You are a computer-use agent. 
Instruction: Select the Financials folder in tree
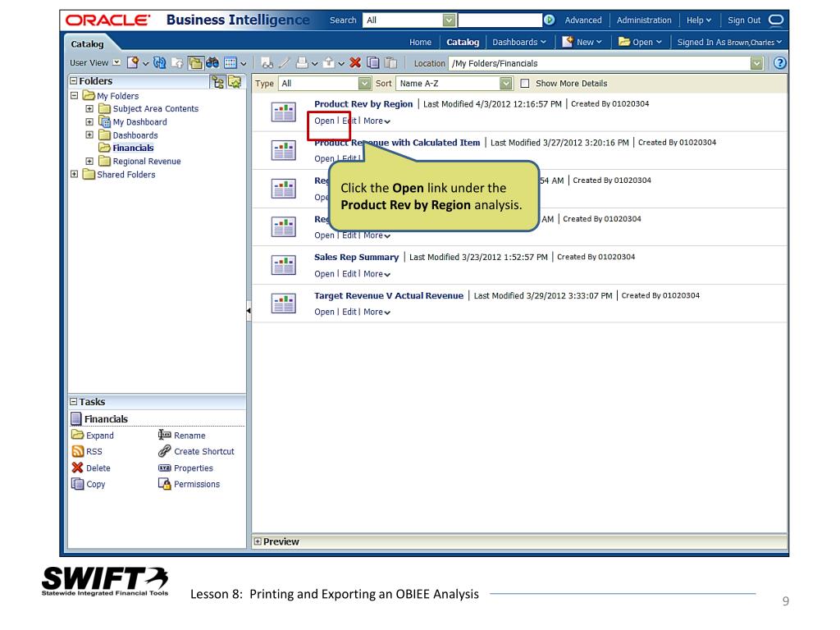133,148
